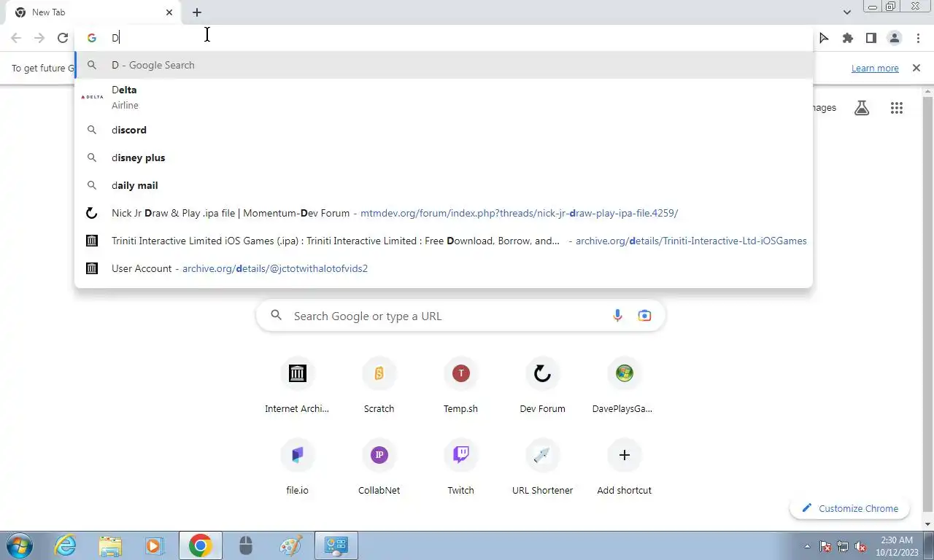Viewport: 934px width, 560px height.
Task: Open Triniti Interactive Limited iOS Games suggestion
Action: pyautogui.click(x=444, y=241)
